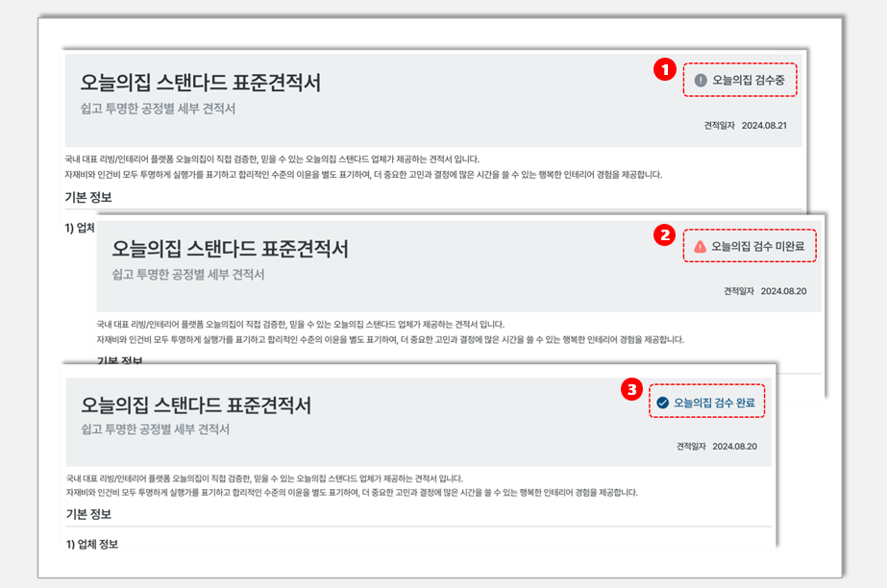This screenshot has width=887, height=588.
Task: Click the 표준견적서 title in the 검수 완료 document
Action: 196,404
